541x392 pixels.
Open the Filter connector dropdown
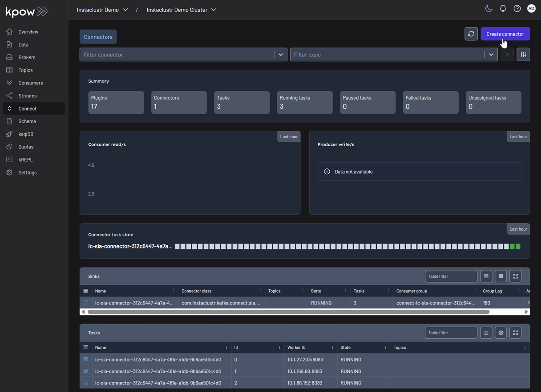(280, 54)
